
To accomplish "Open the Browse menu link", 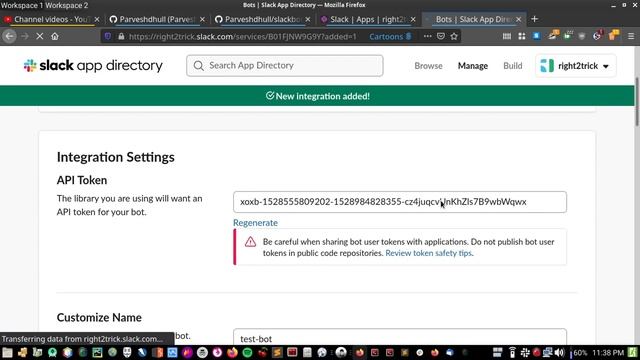I will point(428,66).
